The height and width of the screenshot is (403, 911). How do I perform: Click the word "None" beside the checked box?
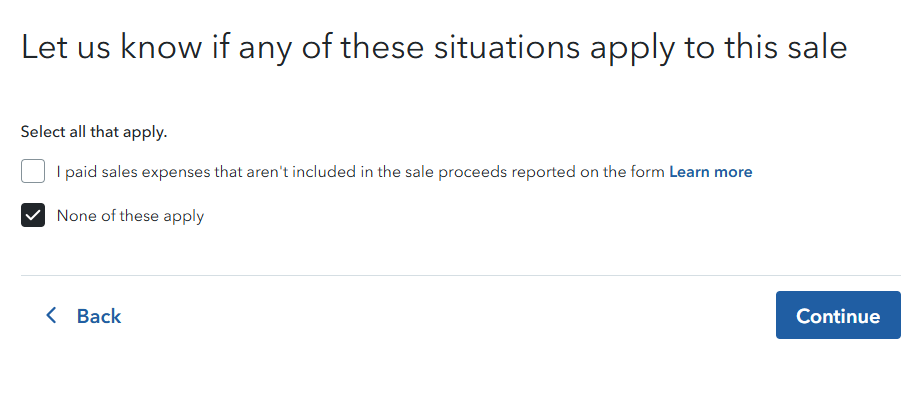pos(76,215)
